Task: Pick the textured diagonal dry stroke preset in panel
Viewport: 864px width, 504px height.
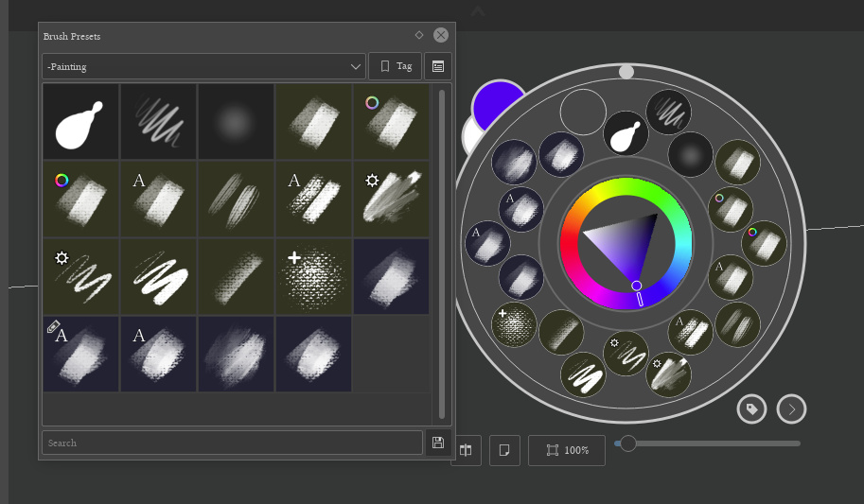Action: pos(237,276)
